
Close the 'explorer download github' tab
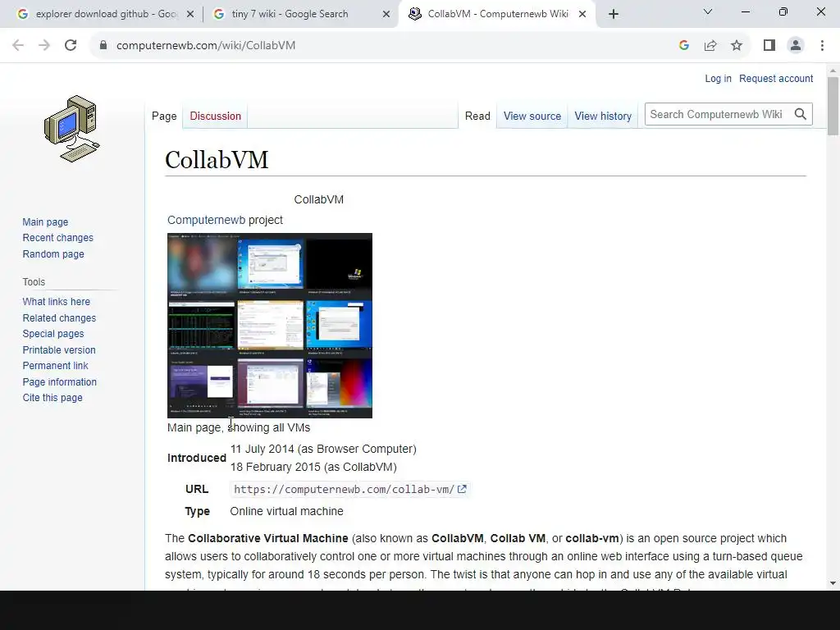coord(190,14)
